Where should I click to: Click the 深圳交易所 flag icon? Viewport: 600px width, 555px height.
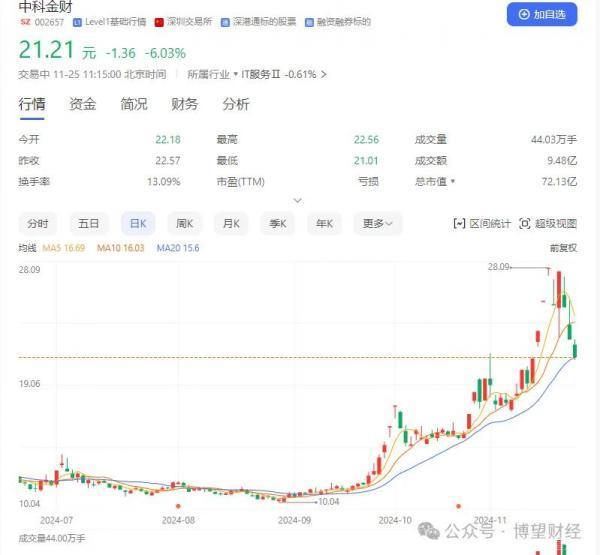point(159,21)
